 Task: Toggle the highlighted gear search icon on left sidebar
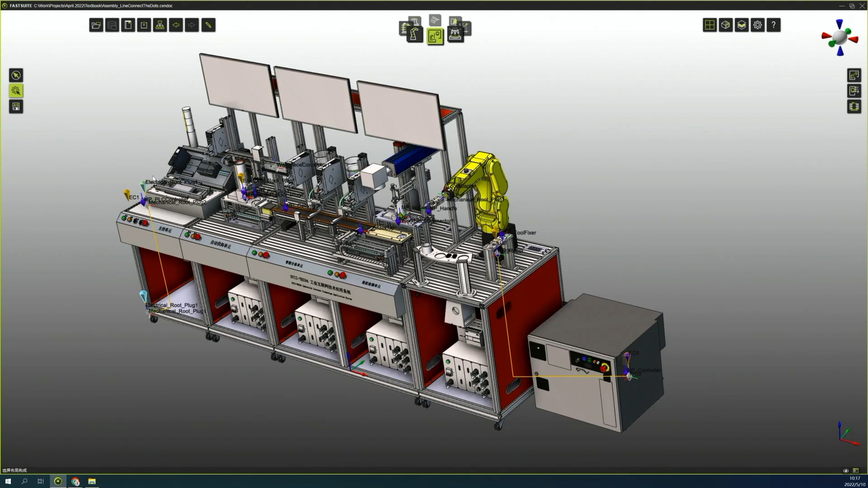pyautogui.click(x=16, y=91)
